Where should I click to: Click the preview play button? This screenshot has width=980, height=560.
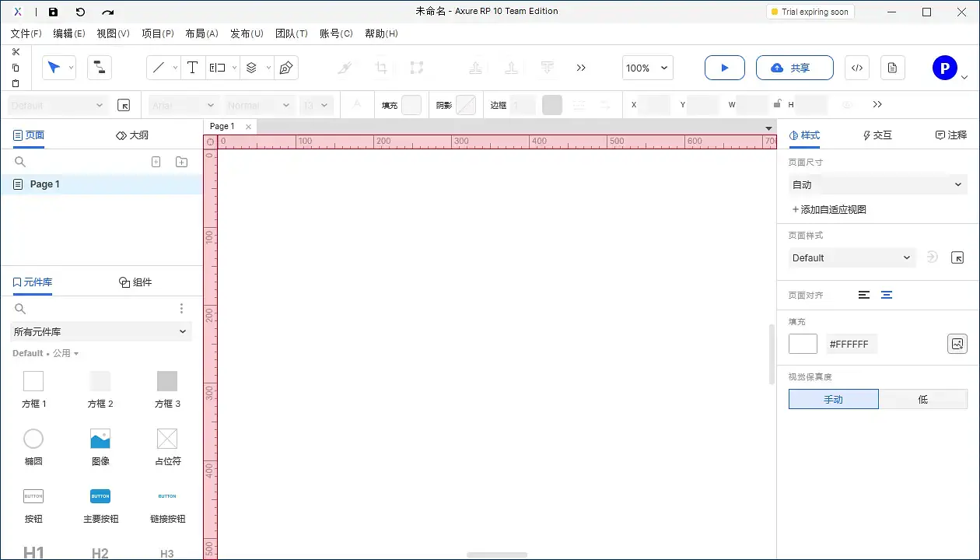pyautogui.click(x=724, y=68)
